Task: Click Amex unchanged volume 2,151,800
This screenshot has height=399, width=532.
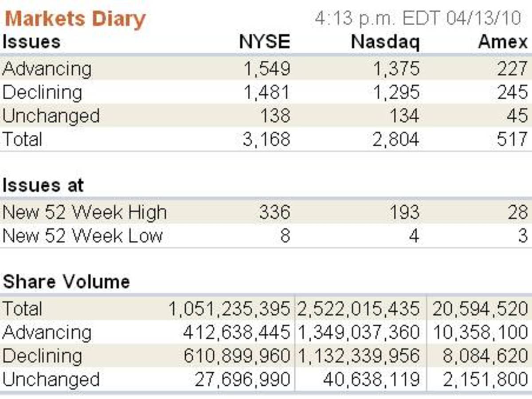Action: (485, 379)
